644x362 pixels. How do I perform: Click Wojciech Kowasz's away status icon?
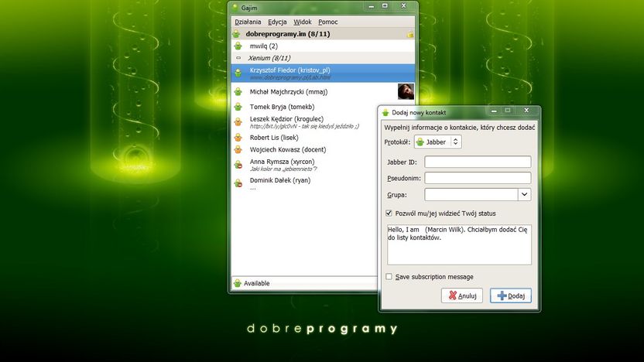point(238,149)
